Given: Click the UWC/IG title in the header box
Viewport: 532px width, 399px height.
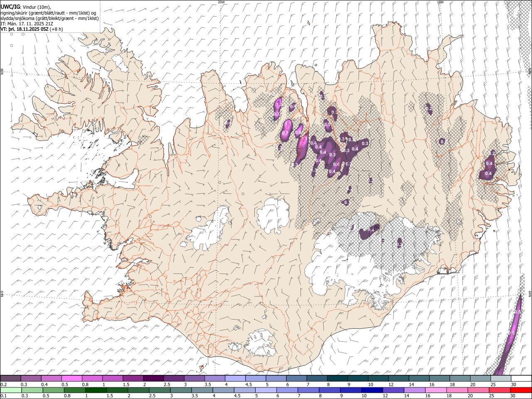Looking at the screenshot, I should pos(10,7).
